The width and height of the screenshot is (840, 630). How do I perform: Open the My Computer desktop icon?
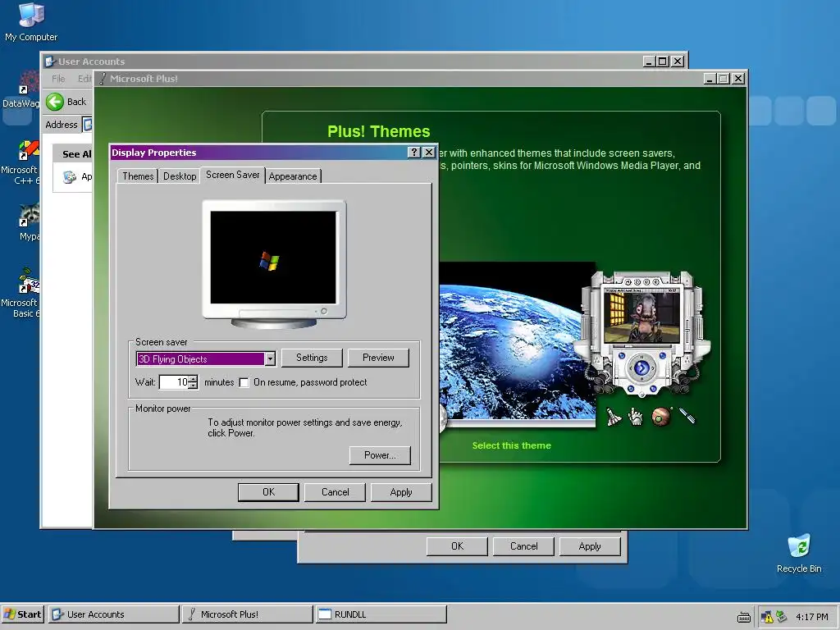pyautogui.click(x=31, y=21)
